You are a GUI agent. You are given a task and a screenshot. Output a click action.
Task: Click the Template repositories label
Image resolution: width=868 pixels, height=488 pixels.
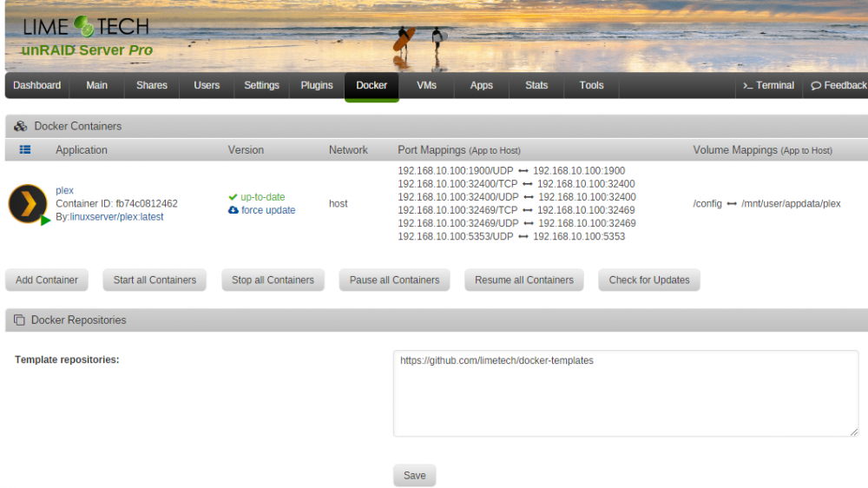point(67,359)
